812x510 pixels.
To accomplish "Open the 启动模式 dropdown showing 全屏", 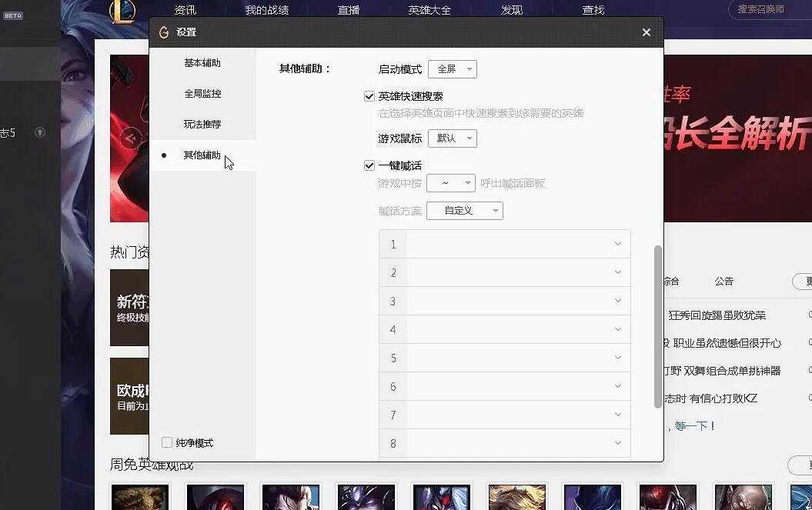I will 453,68.
